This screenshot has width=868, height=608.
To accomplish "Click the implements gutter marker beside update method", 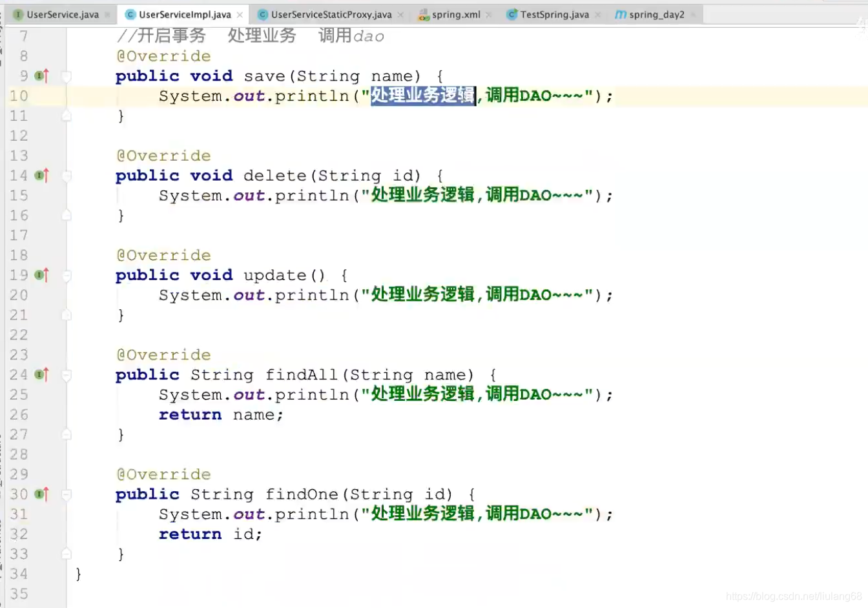I will tap(42, 275).
